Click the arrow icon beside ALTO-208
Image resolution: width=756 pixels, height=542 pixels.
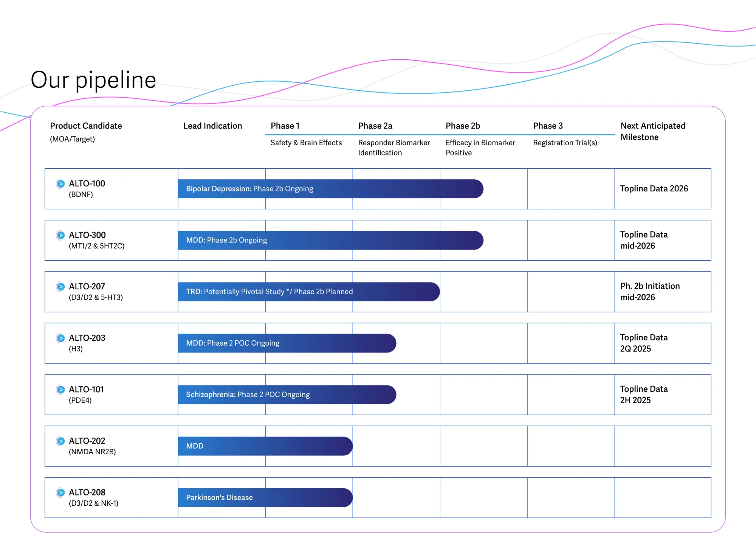coord(60,492)
